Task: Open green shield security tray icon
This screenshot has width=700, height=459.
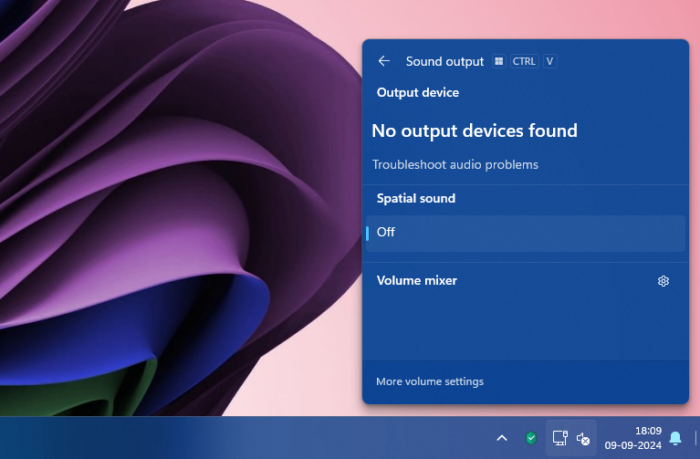Action: click(x=531, y=438)
